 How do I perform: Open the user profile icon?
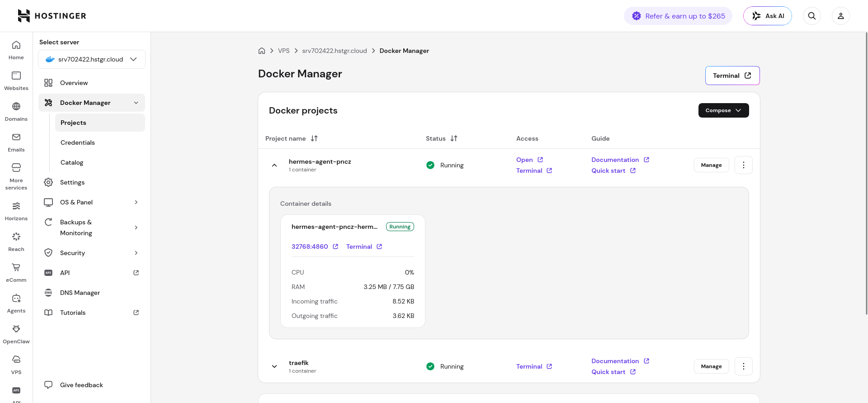(x=841, y=16)
